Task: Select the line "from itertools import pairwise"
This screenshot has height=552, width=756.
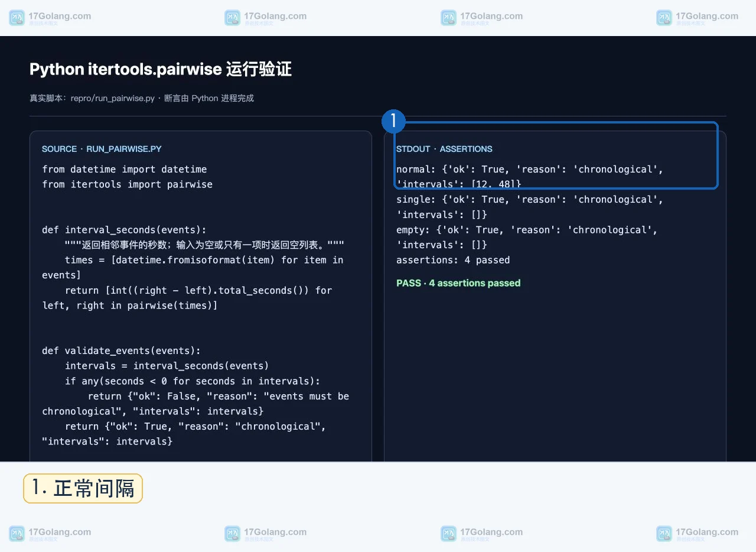Action: click(127, 184)
